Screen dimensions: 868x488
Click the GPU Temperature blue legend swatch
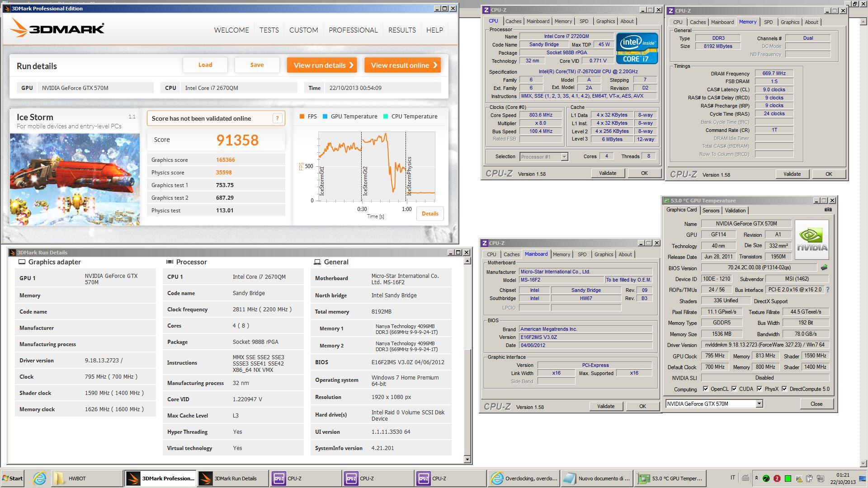pos(325,117)
